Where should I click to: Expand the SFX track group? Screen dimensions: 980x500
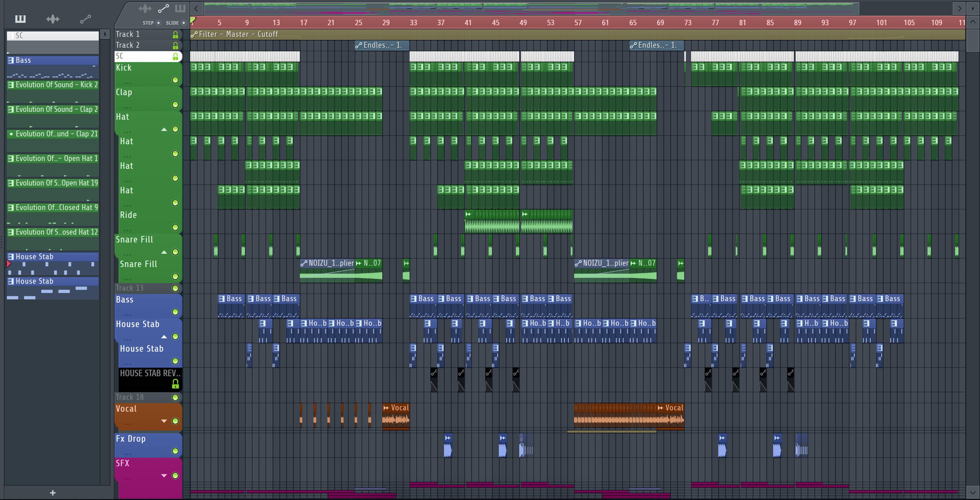coord(164,476)
